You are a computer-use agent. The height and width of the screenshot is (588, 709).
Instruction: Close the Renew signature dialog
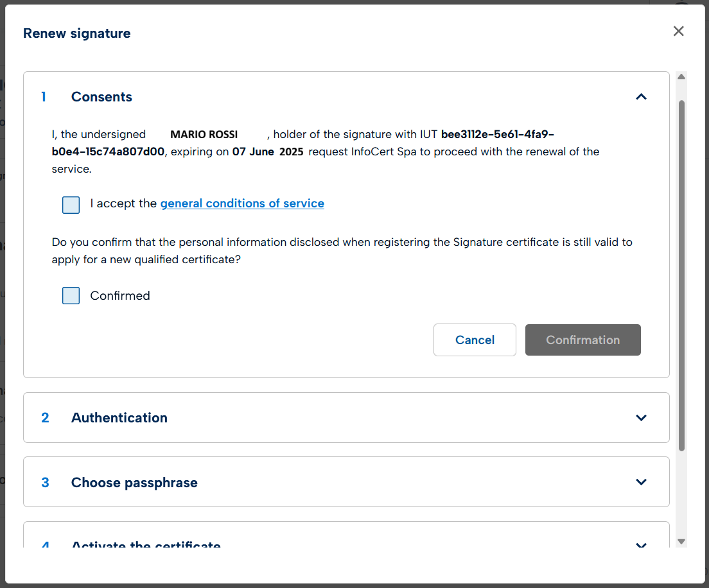(x=678, y=31)
